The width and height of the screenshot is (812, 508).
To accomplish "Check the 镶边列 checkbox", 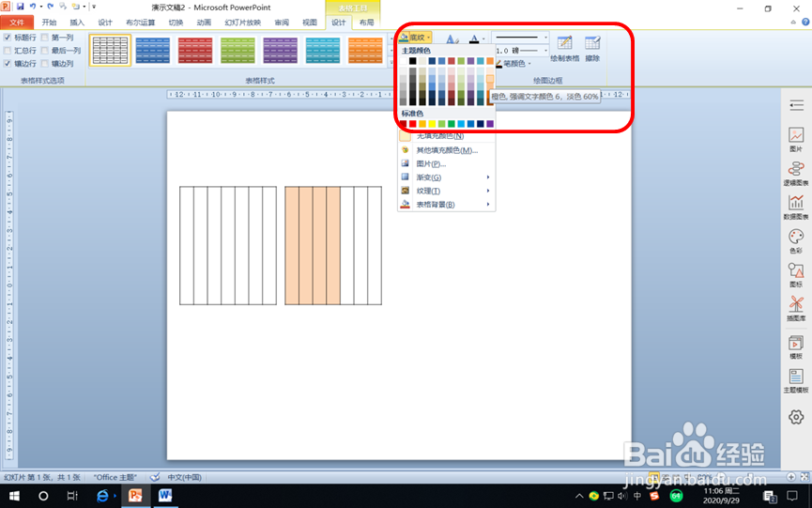I will click(44, 63).
